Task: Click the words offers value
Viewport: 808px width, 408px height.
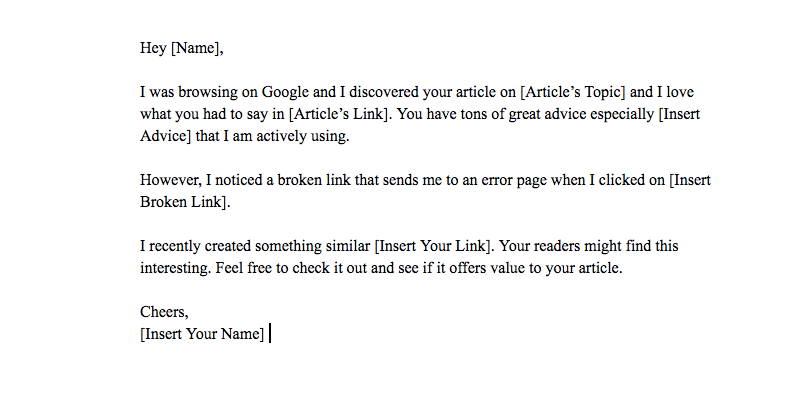Action: [468, 268]
